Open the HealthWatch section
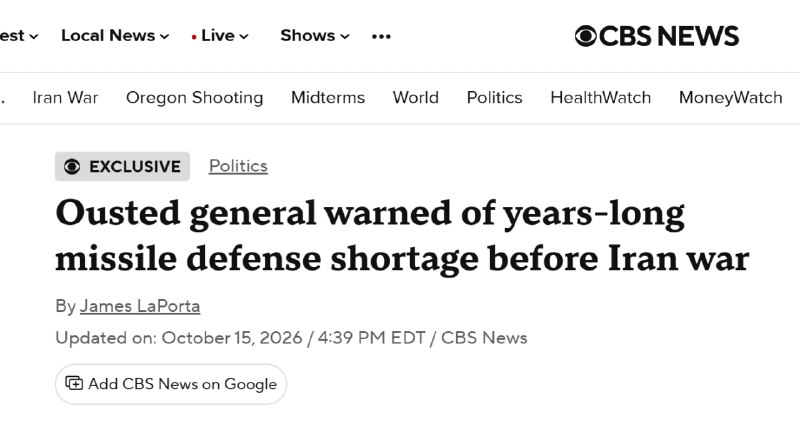The image size is (800, 423). (x=601, y=97)
